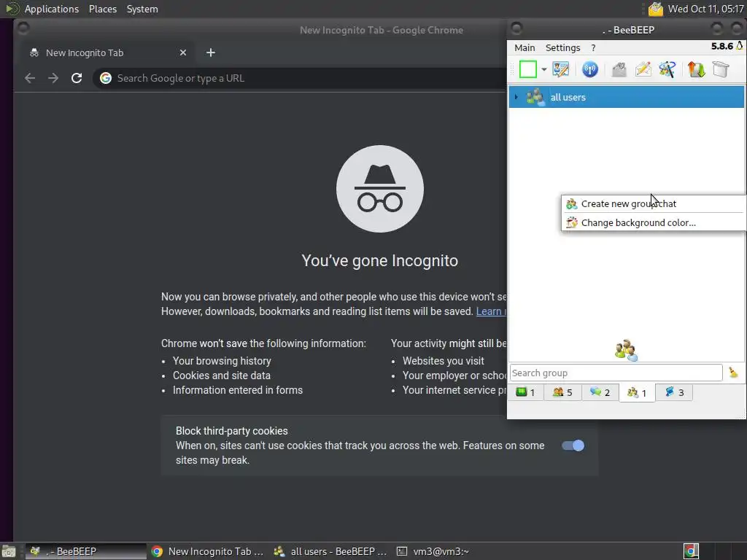Switch to the blue tab showing 3
This screenshot has width=747, height=560.
[x=674, y=392]
